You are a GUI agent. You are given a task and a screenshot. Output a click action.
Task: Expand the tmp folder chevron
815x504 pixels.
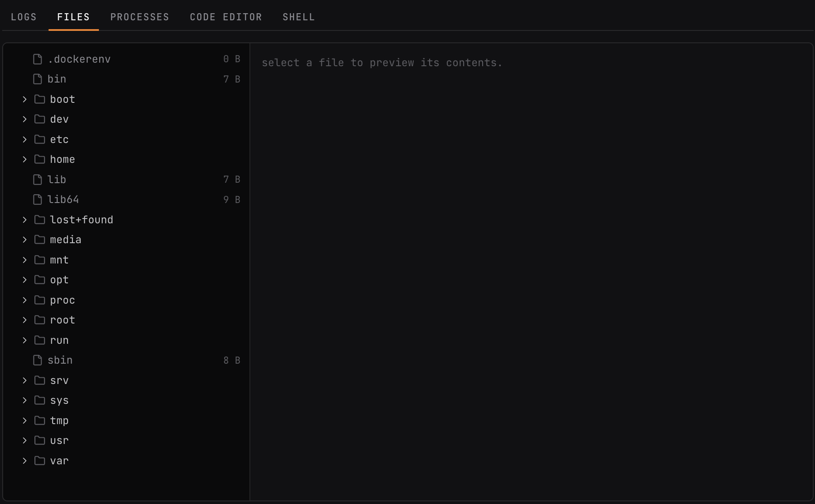click(25, 421)
